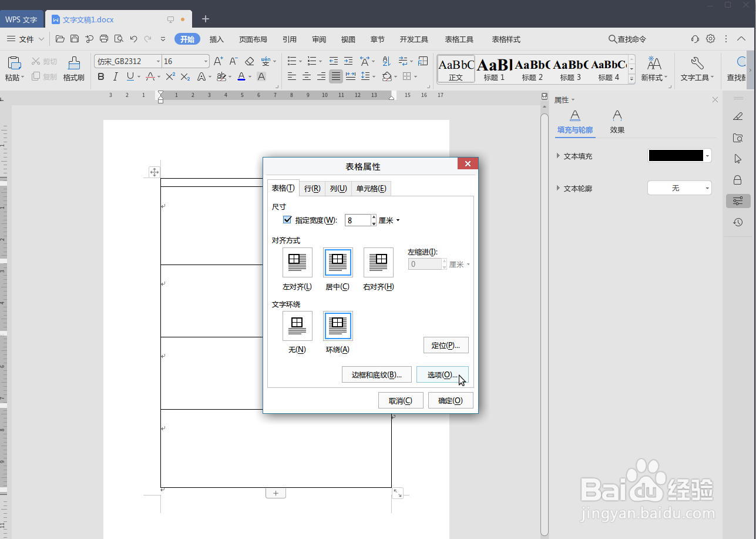Viewport: 756px width, 539px height.
Task: Open the 页面布局 ribbon tab
Action: coord(253,39)
